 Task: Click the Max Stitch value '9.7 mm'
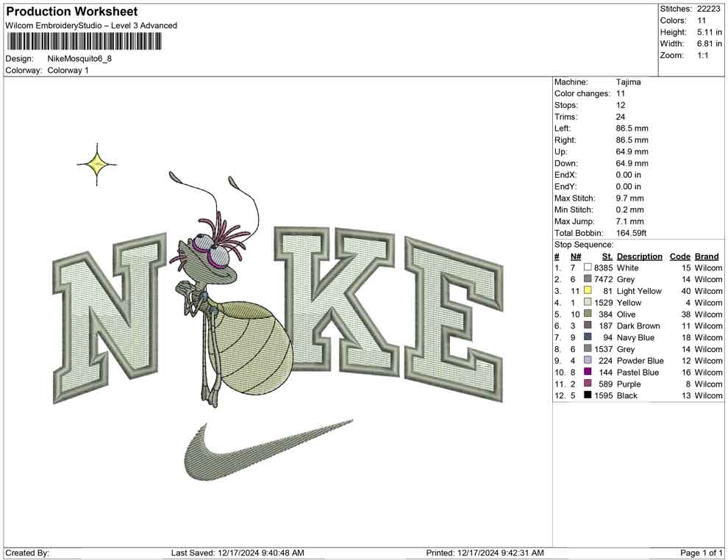pos(630,198)
